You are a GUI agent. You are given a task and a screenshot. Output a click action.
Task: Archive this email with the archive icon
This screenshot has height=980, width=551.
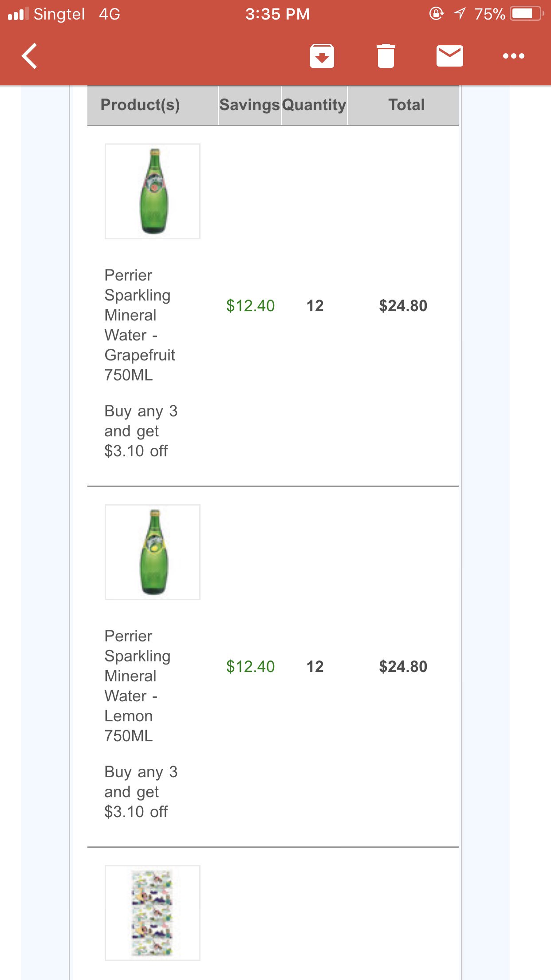322,56
